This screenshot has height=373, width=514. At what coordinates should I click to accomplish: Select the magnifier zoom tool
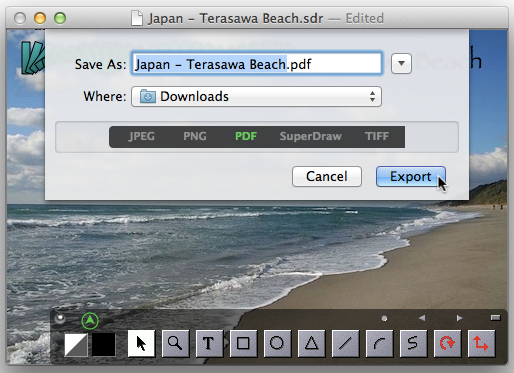tap(175, 343)
